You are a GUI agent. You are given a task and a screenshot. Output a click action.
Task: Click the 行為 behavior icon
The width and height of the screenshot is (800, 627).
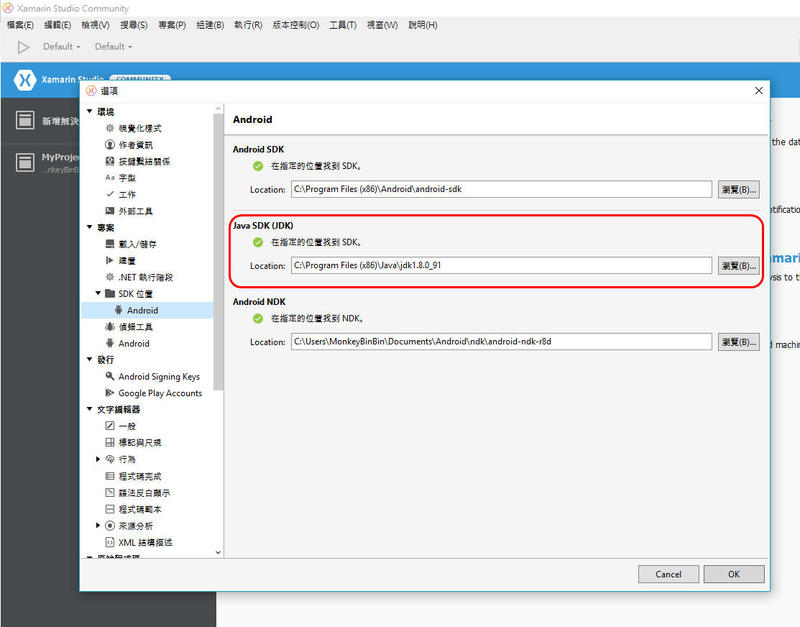click(x=109, y=459)
